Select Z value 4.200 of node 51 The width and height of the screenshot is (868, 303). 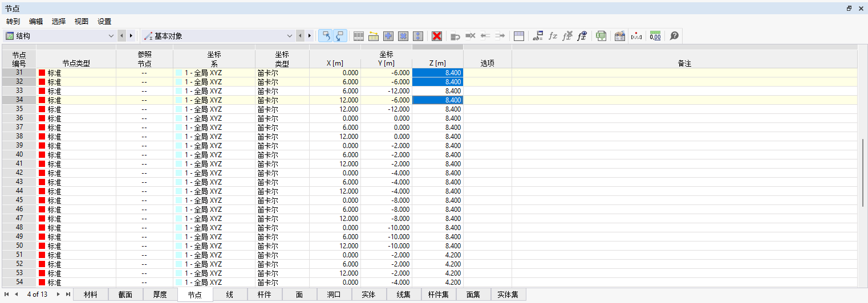click(x=437, y=255)
